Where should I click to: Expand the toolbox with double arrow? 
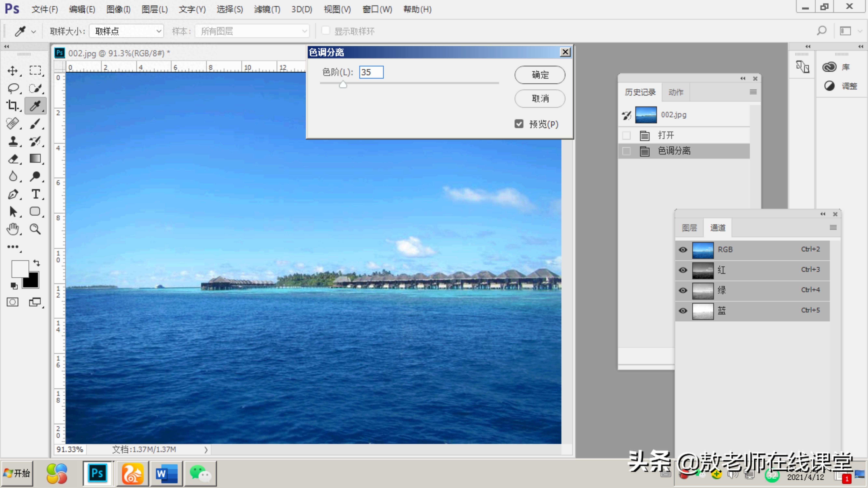(6, 47)
